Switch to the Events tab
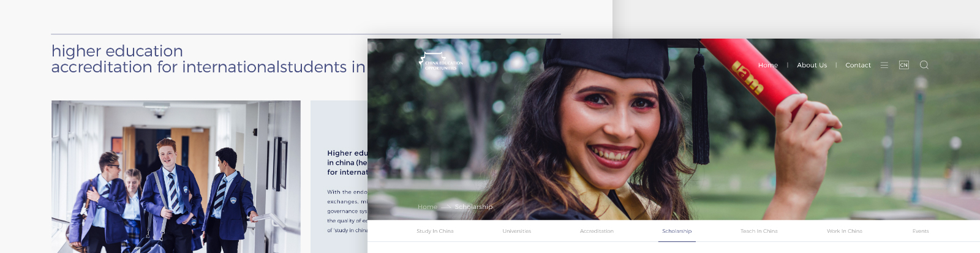Screen dimensions: 980x253 click(920, 231)
